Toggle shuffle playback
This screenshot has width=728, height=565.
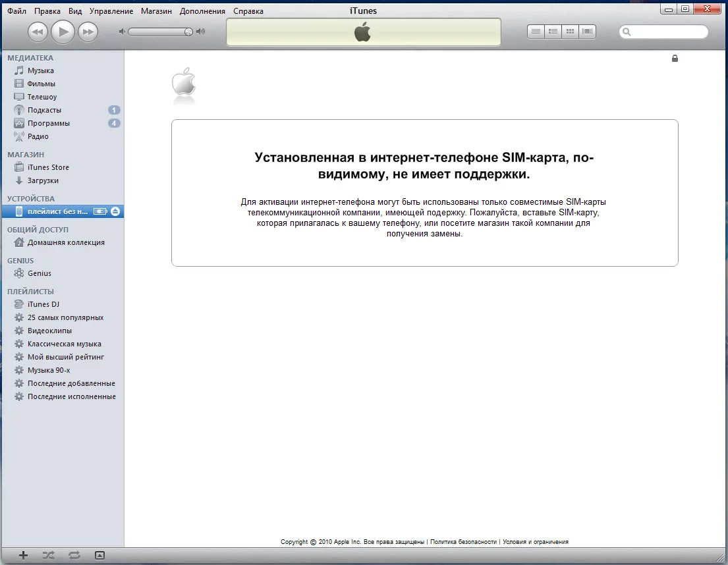tap(48, 555)
